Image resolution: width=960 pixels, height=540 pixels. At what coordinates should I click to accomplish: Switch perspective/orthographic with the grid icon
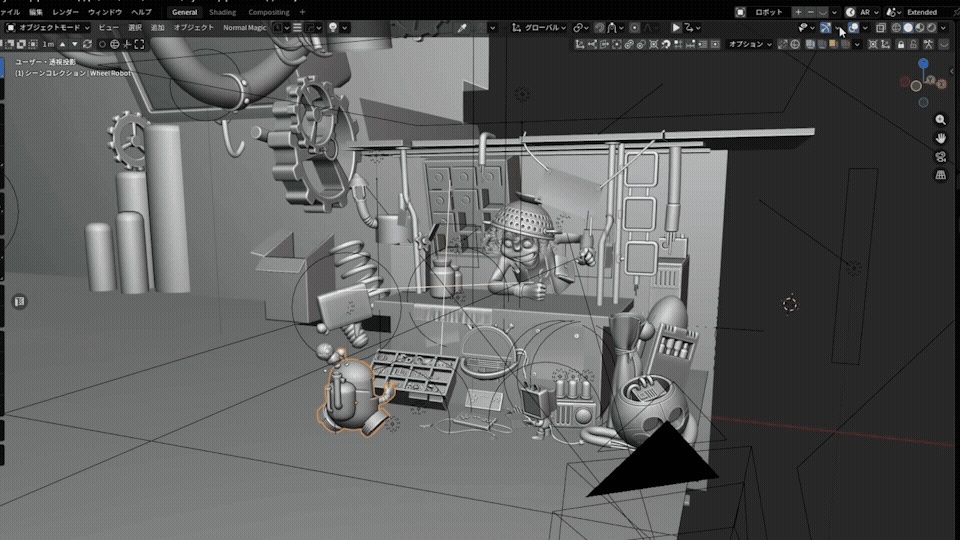[940, 175]
